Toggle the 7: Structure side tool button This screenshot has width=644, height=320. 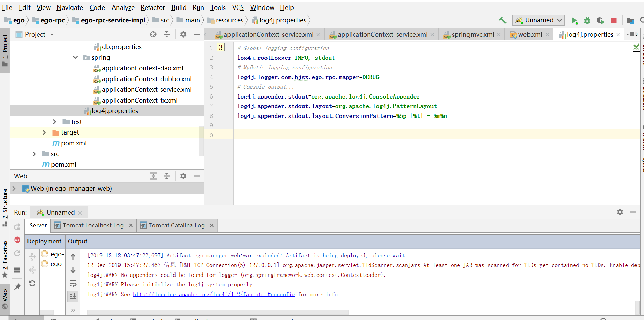(x=5, y=208)
